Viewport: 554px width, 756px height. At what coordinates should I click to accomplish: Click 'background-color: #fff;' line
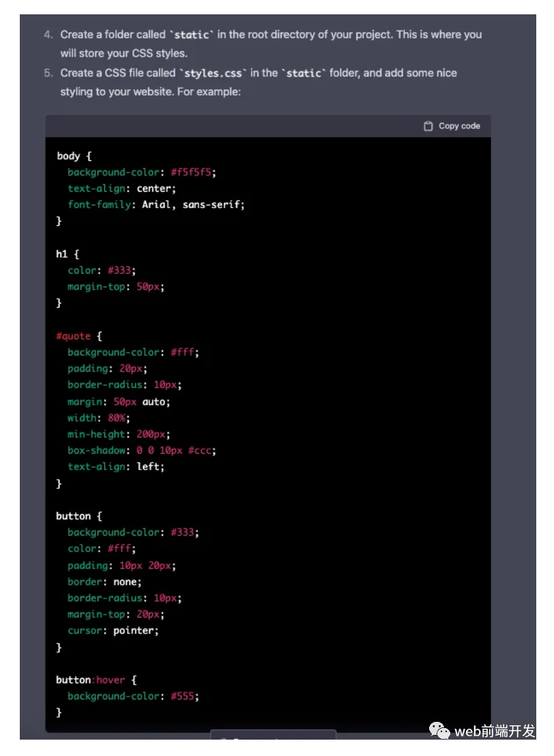click(x=133, y=353)
